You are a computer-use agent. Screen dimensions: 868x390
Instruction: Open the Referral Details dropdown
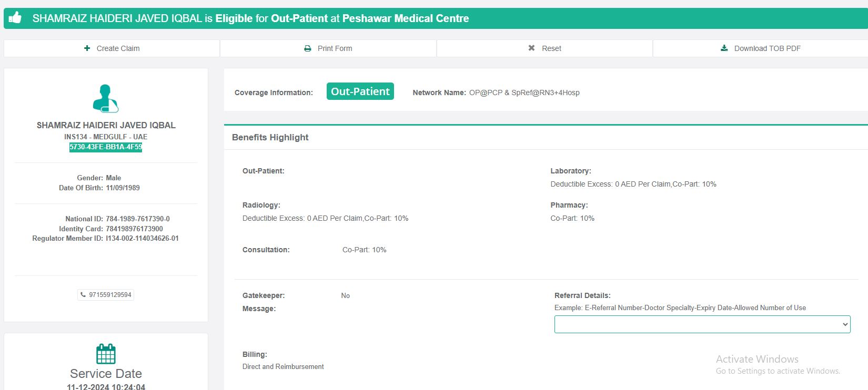coord(702,324)
